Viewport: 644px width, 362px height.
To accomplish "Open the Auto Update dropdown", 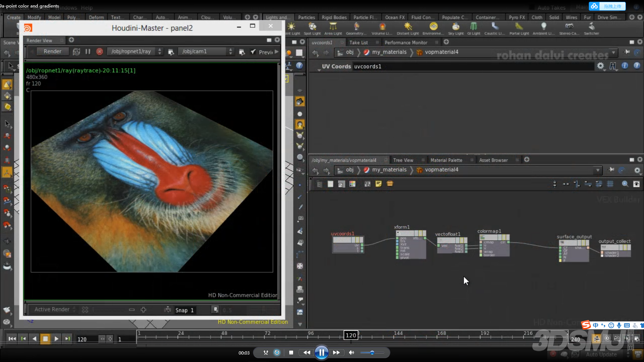I will click(606, 355).
